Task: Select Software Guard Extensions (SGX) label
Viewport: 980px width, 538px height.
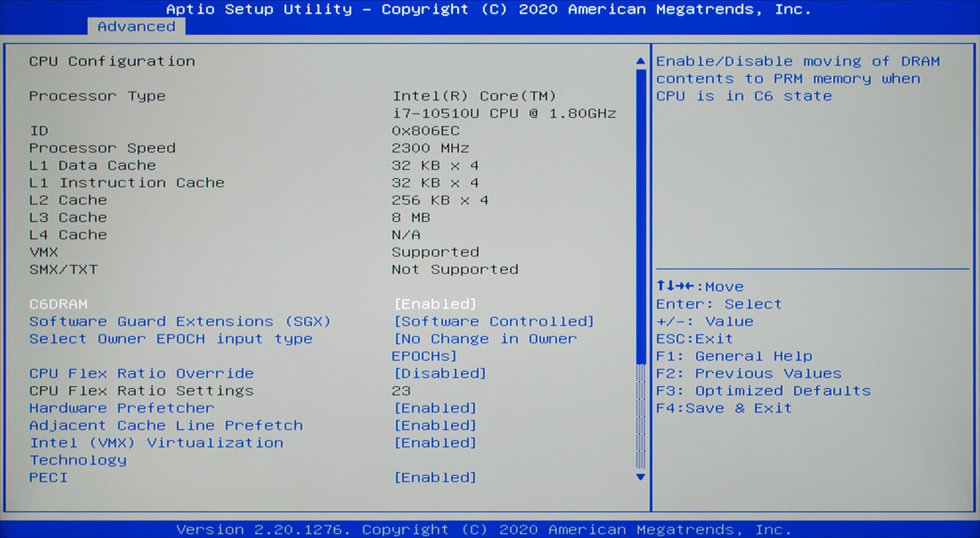Action: pyautogui.click(x=180, y=322)
